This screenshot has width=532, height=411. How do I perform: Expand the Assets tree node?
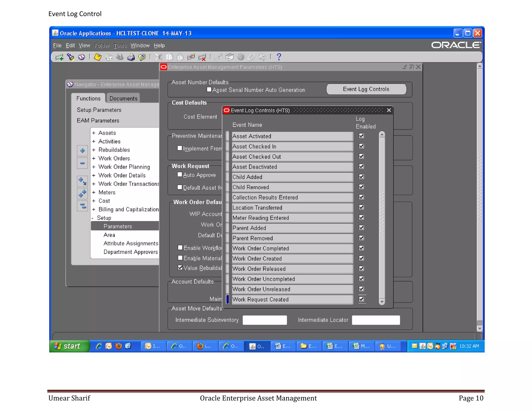point(94,133)
